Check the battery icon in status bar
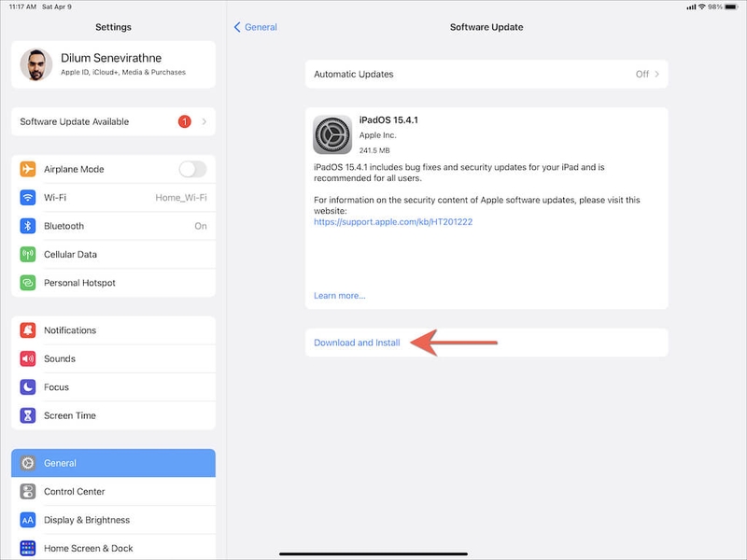 [731, 7]
